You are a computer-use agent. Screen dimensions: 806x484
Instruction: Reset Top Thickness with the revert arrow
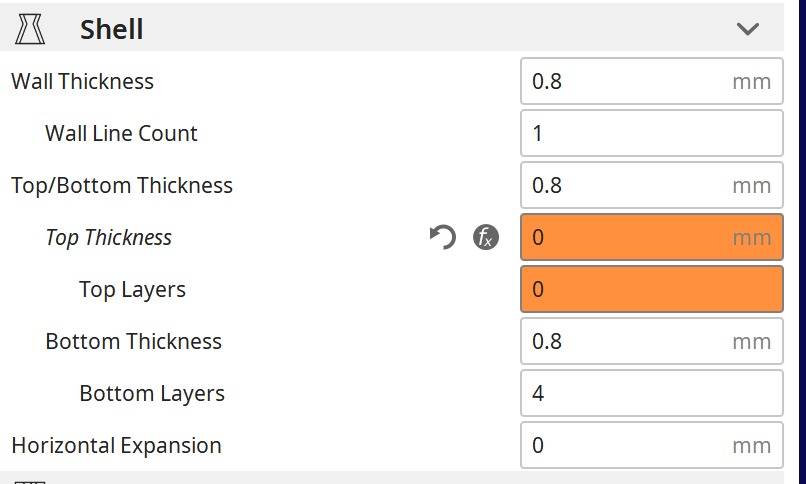442,237
